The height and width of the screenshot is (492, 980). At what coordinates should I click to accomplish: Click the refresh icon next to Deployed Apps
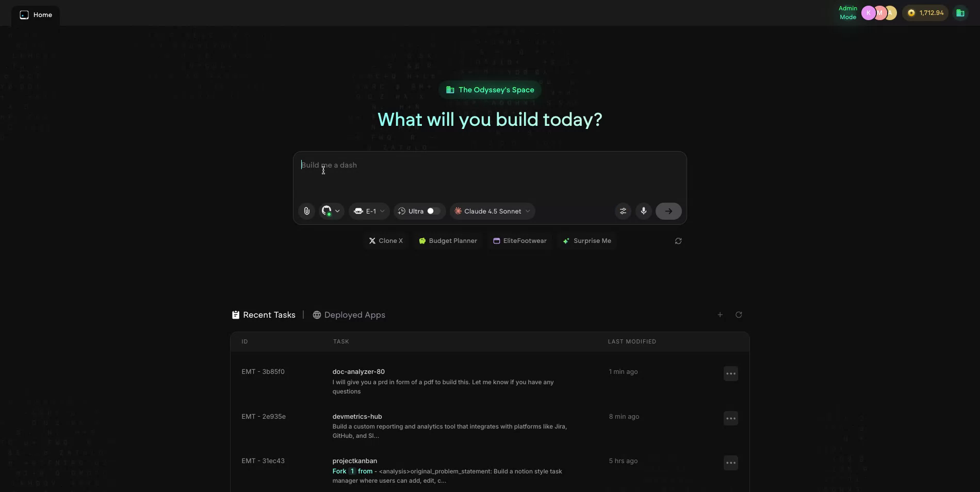click(x=739, y=315)
